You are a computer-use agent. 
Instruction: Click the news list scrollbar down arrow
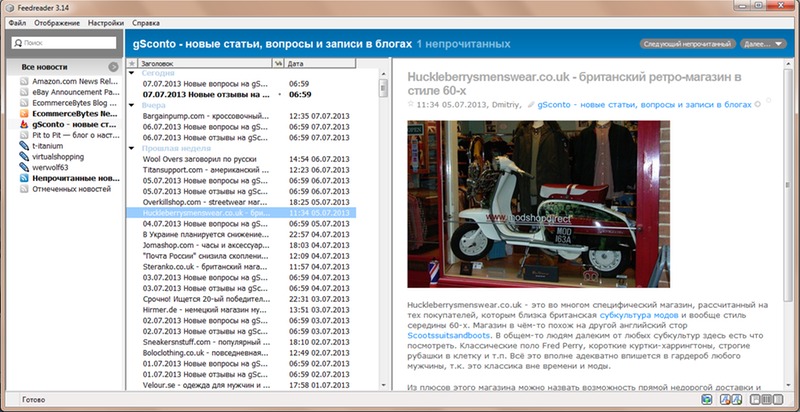point(383,387)
